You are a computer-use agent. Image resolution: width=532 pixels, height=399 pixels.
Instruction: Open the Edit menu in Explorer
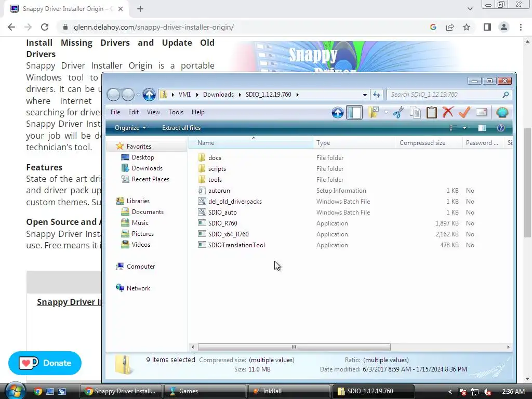(x=134, y=112)
